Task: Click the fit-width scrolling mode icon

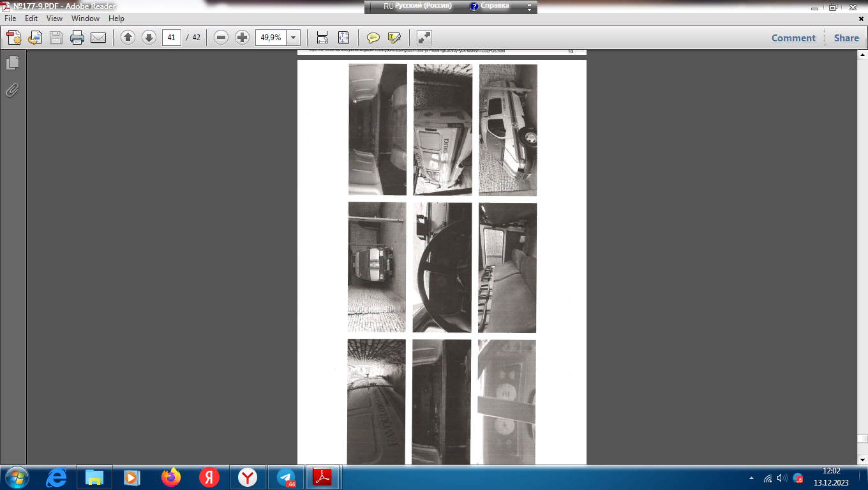Action: click(x=322, y=38)
